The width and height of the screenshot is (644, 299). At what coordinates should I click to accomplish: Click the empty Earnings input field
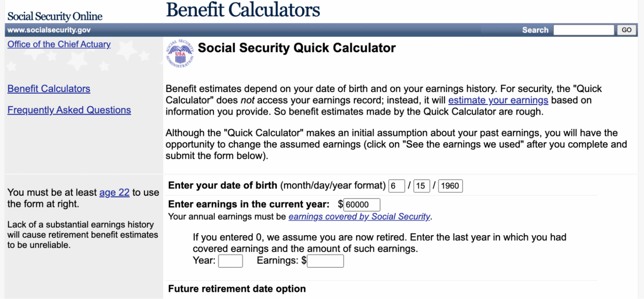pos(325,261)
